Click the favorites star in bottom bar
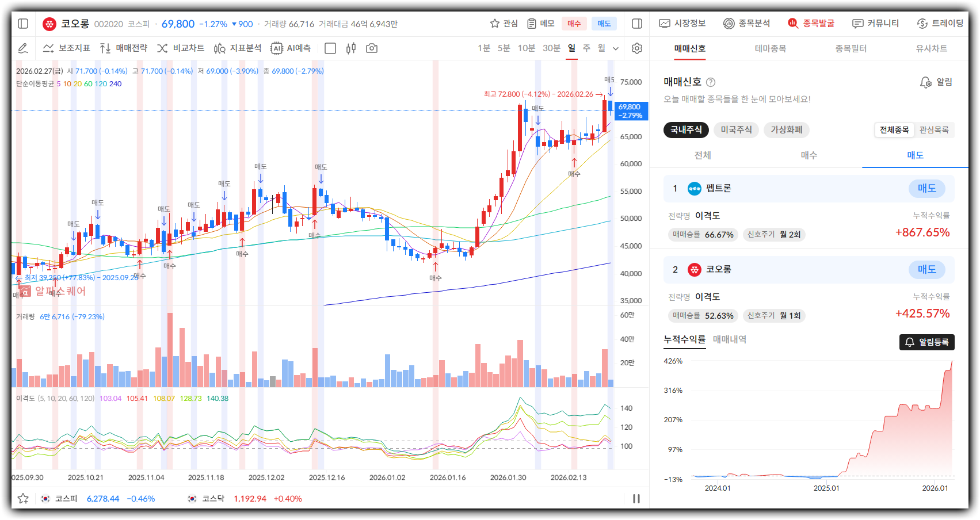980x520 pixels. click(23, 499)
